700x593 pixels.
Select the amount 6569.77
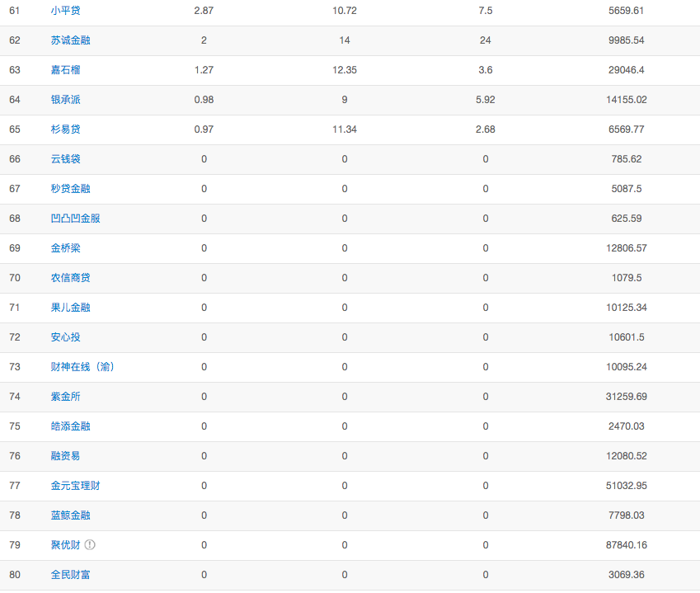click(x=627, y=129)
